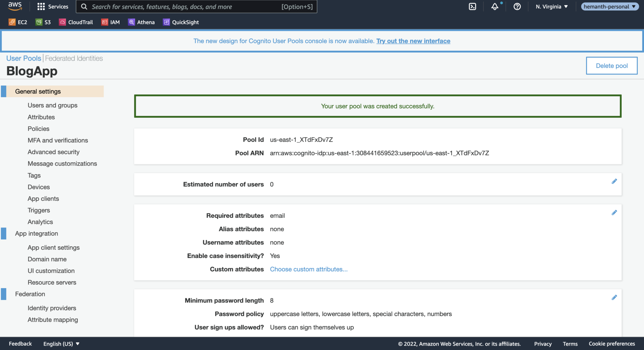Open the Services menu
The height and width of the screenshot is (350, 644).
pyautogui.click(x=53, y=6)
